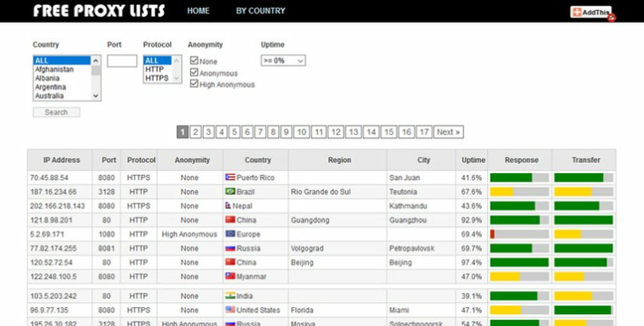Click the Search button
Viewport: 644px width, 326px height.
56,113
